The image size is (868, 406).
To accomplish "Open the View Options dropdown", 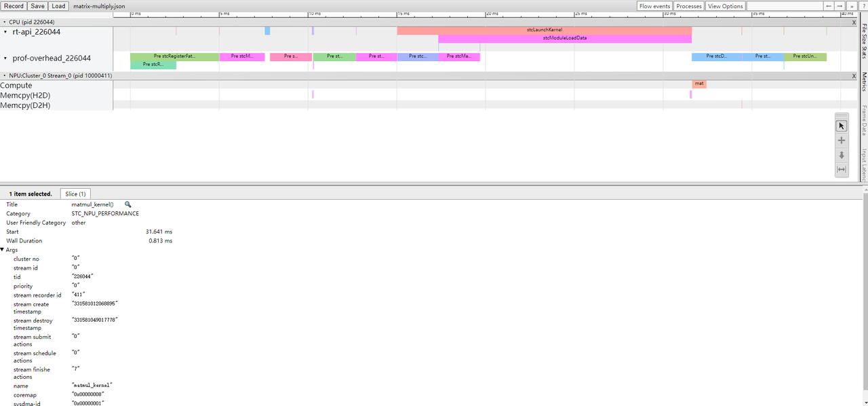I will coord(725,6).
